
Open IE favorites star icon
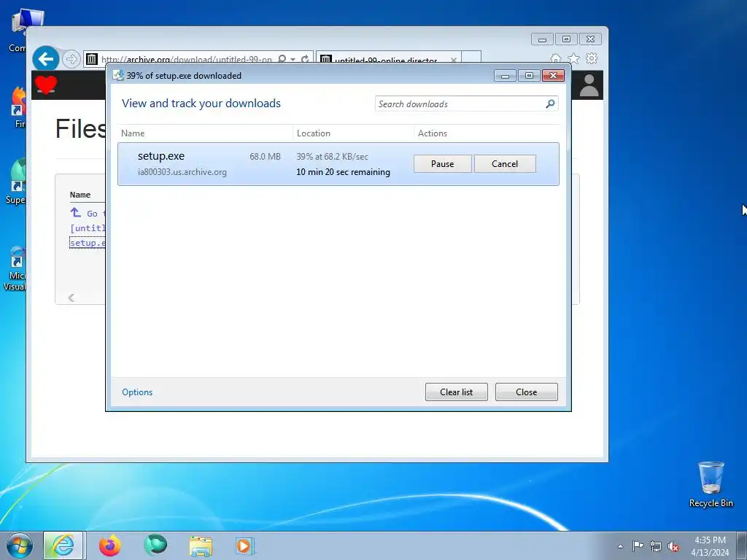[573, 58]
